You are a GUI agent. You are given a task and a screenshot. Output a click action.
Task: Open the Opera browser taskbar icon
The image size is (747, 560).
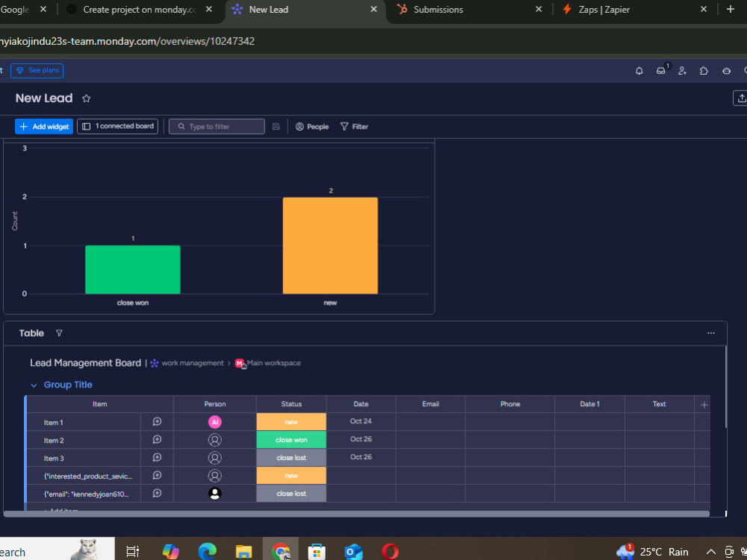[x=390, y=552]
